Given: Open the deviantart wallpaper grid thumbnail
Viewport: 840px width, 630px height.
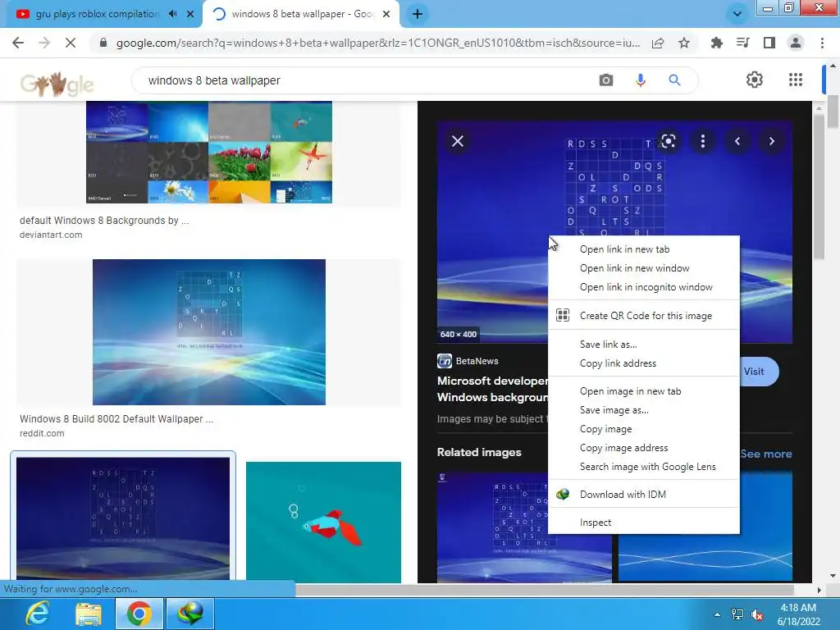Looking at the screenshot, I should pos(209,152).
